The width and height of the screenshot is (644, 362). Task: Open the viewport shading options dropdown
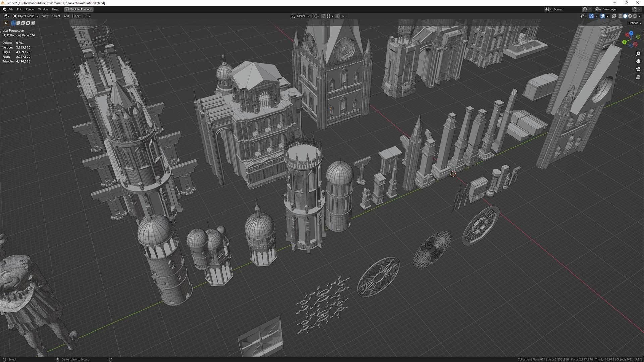point(639,16)
